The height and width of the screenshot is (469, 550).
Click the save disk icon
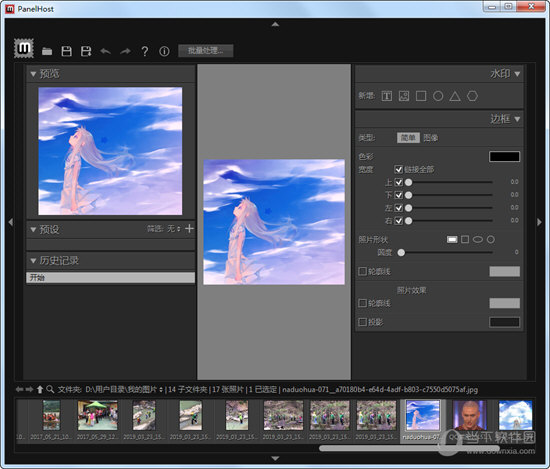pos(67,51)
